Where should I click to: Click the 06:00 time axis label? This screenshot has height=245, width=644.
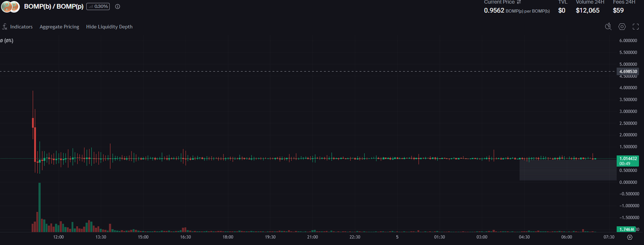click(566, 237)
